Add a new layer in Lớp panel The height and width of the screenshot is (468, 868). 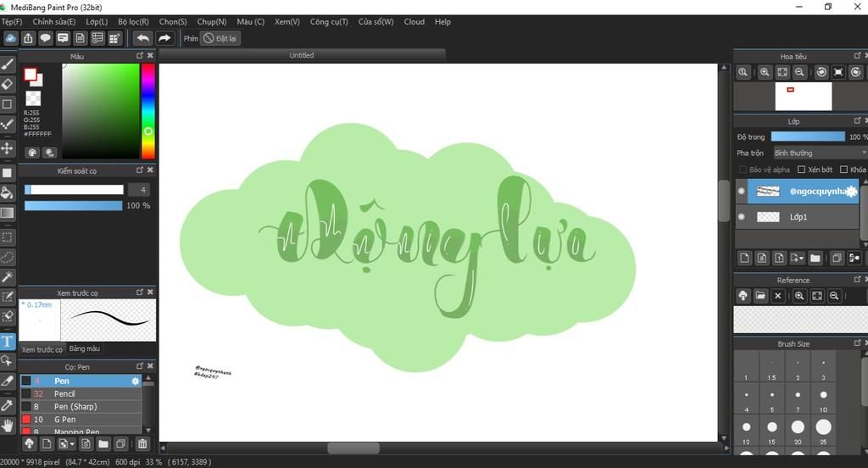coord(744,258)
